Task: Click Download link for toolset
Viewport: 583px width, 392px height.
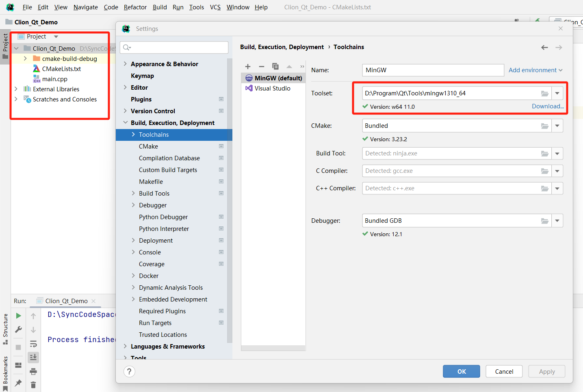Action: [x=548, y=106]
